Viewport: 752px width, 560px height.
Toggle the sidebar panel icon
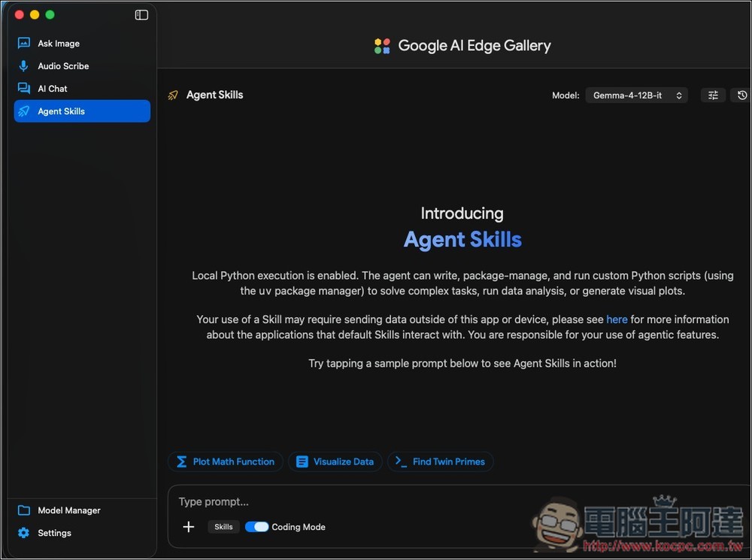pos(141,15)
